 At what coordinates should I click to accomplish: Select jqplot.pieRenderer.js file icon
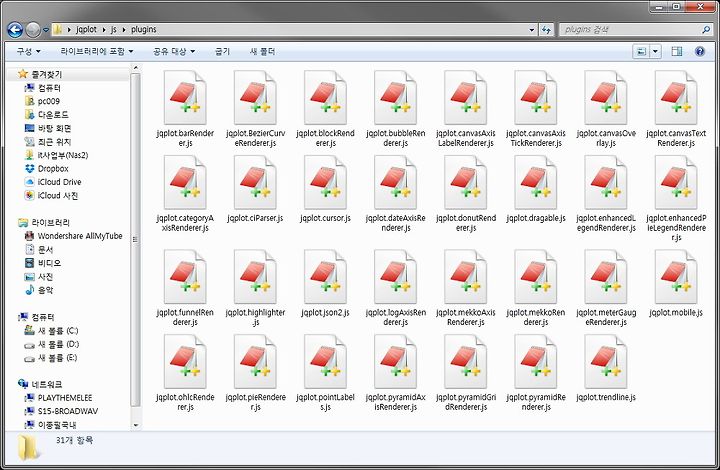255,362
